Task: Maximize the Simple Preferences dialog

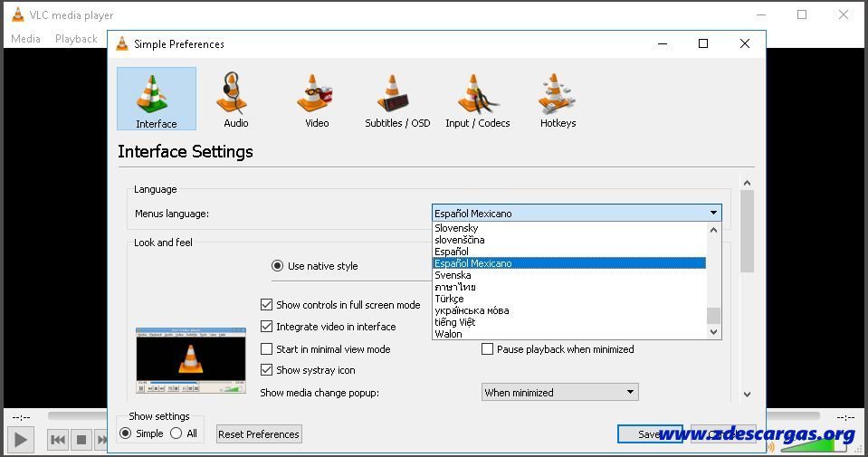Action: coord(703,43)
